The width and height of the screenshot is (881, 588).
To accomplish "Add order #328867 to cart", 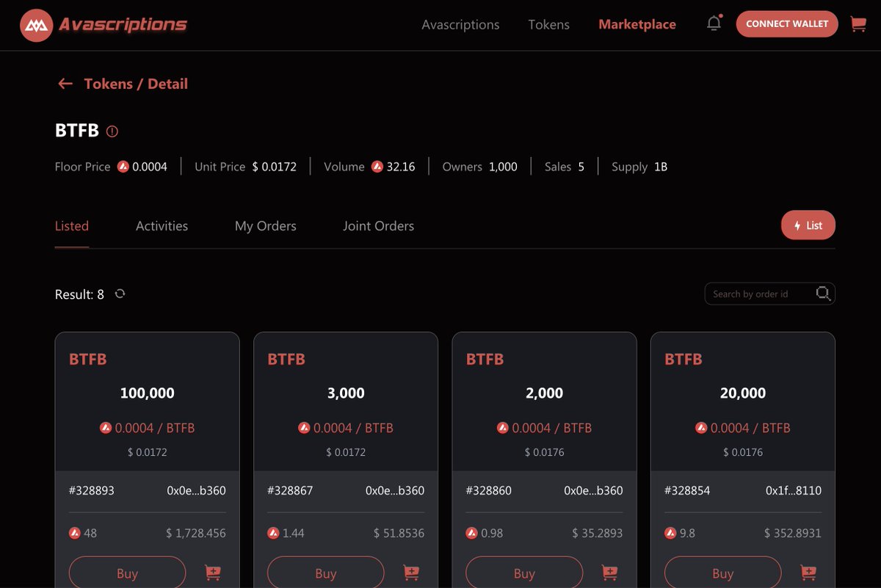I will 411,573.
